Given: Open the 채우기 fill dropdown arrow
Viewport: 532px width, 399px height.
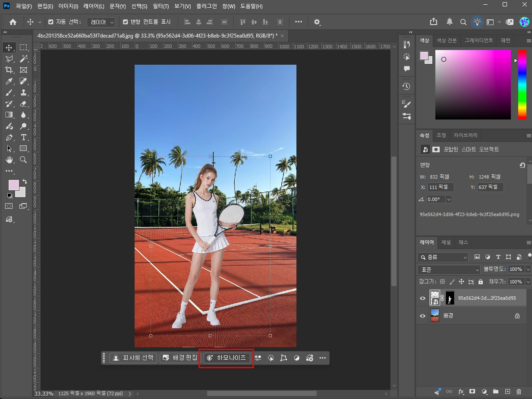Looking at the screenshot, I should [x=528, y=282].
